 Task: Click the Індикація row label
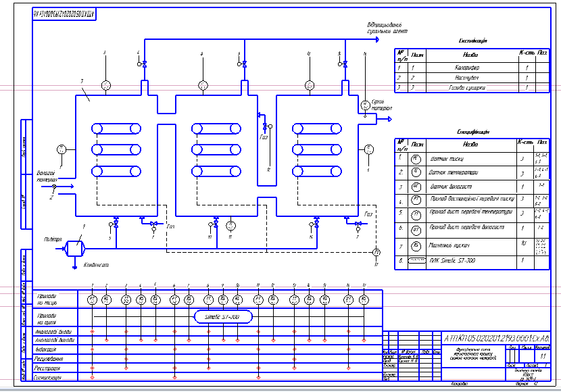46,349
